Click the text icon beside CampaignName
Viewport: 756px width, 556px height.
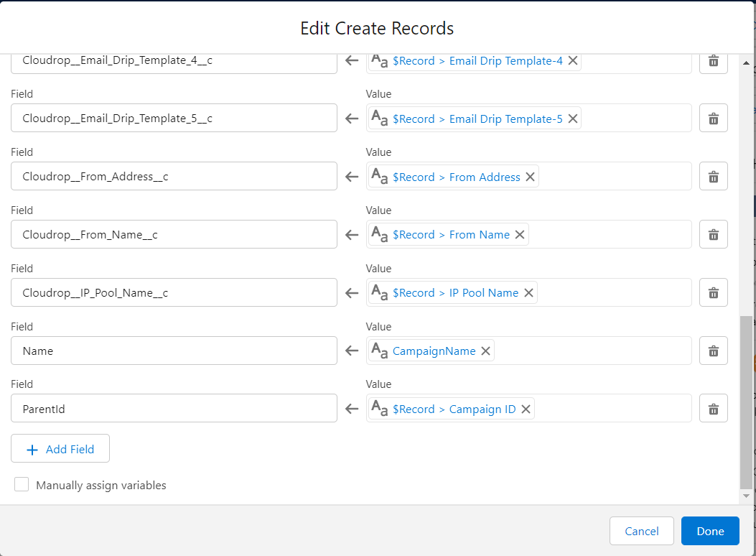tap(380, 351)
